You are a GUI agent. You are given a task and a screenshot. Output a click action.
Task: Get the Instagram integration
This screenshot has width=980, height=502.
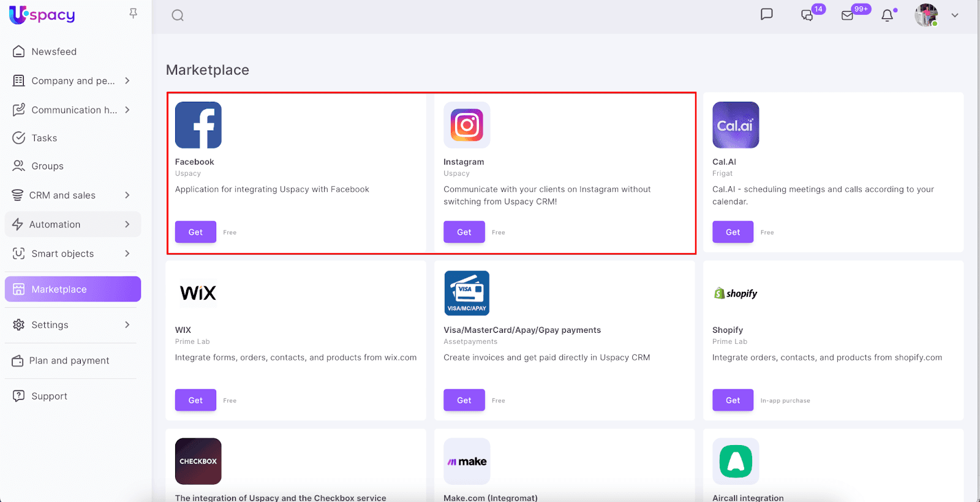pyautogui.click(x=464, y=232)
